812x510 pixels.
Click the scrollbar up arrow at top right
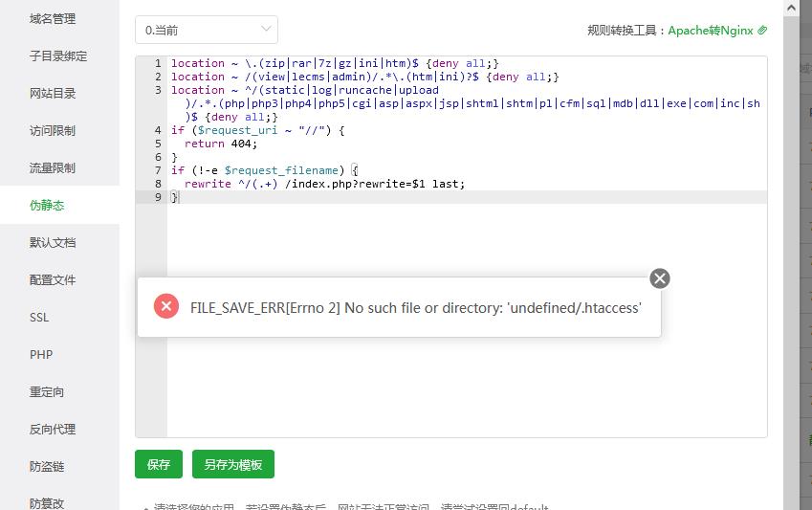[791, 8]
